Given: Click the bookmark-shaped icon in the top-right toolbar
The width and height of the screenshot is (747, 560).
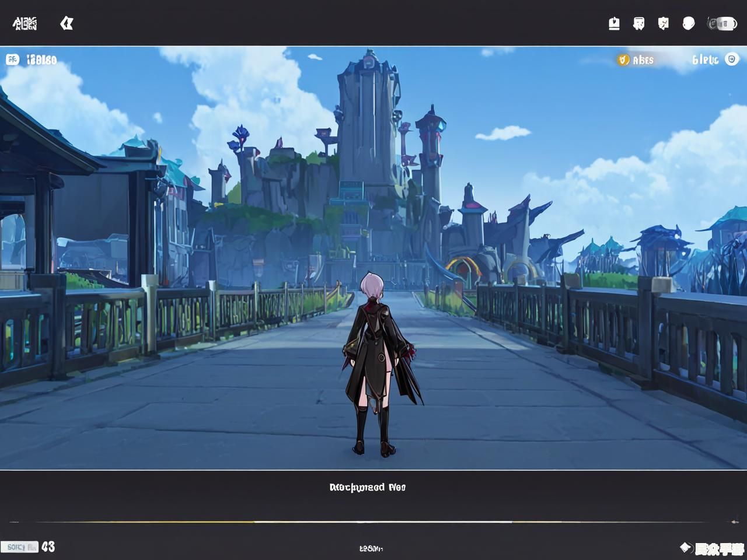Looking at the screenshot, I should pyautogui.click(x=614, y=23).
